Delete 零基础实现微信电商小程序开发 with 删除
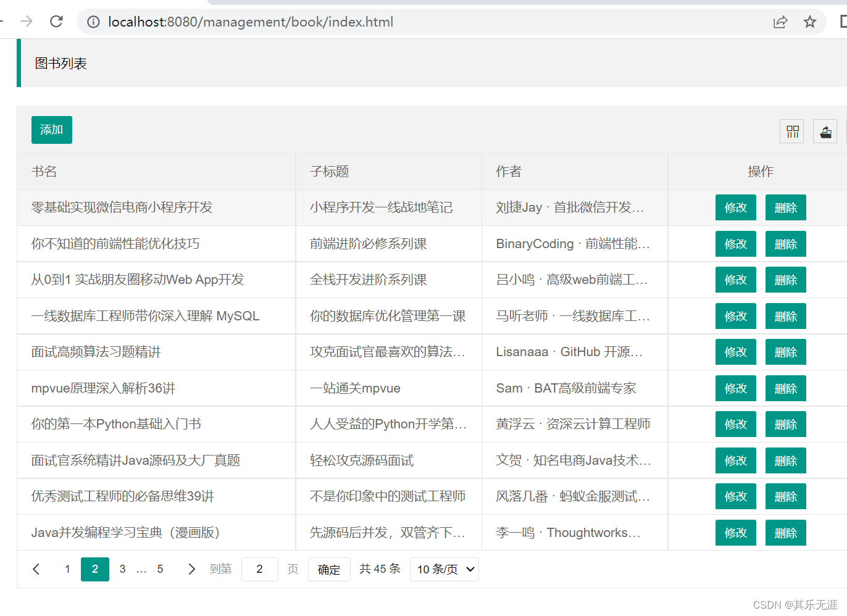 [x=786, y=208]
